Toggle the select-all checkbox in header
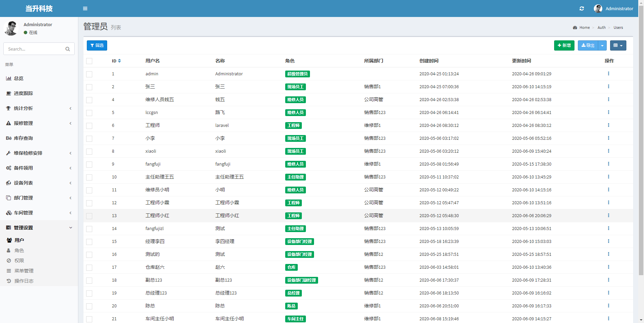The width and height of the screenshot is (644, 323). pyautogui.click(x=89, y=61)
